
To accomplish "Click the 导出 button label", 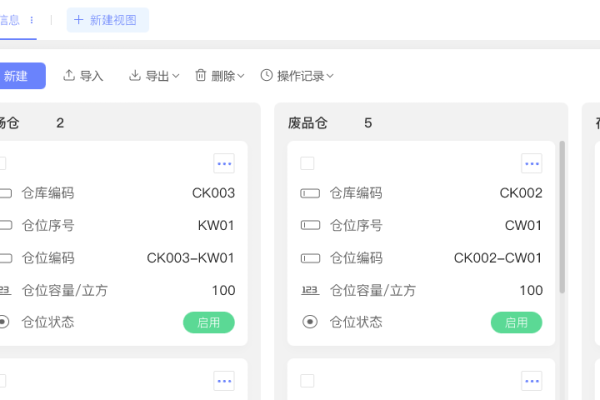I will (157, 76).
